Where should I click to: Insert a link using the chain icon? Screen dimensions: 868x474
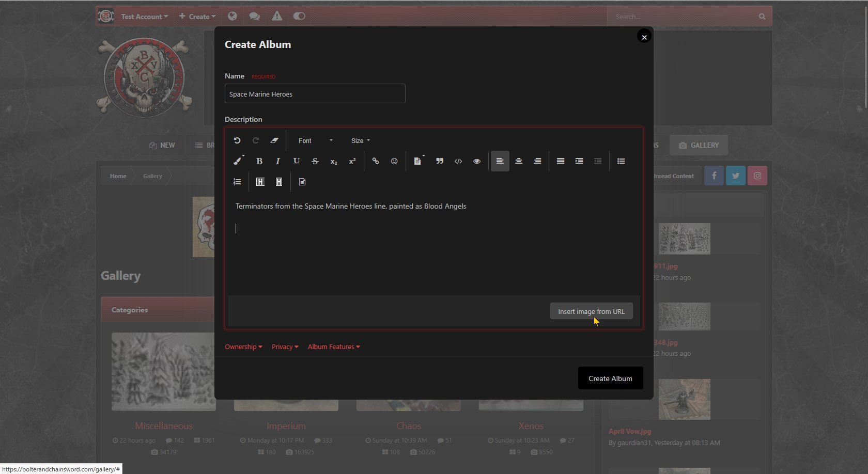pos(376,161)
